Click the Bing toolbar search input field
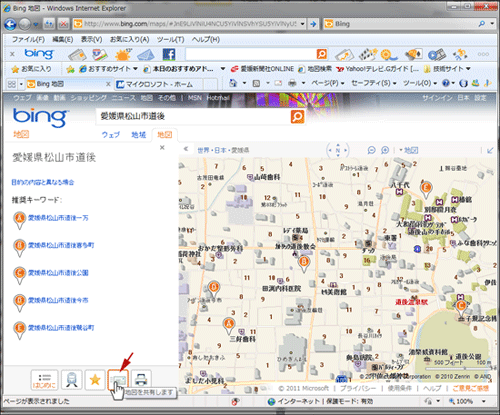The width and height of the screenshot is (500, 415). (x=251, y=54)
